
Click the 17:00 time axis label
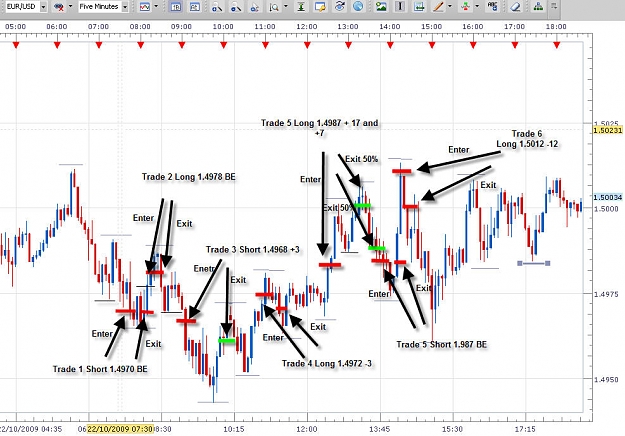[x=514, y=26]
